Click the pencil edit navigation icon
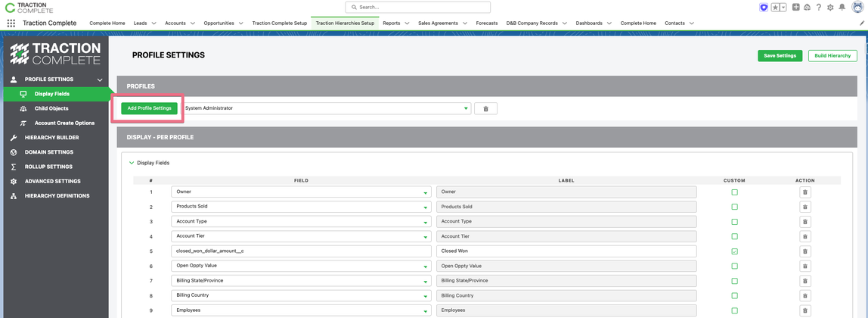The width and height of the screenshot is (868, 318). [861, 23]
